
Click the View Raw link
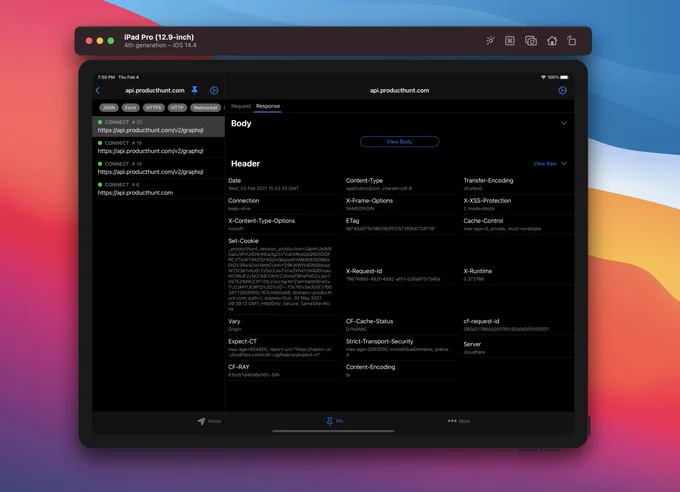click(x=545, y=164)
